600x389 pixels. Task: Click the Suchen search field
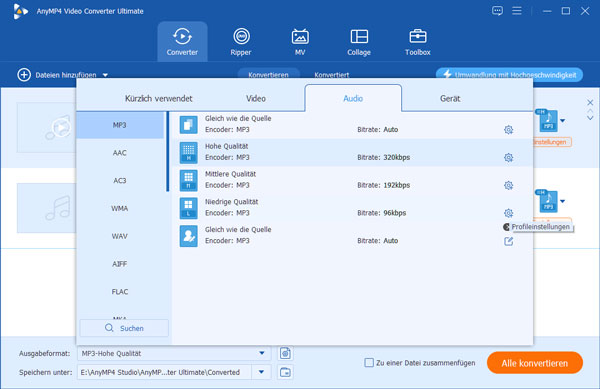point(124,328)
